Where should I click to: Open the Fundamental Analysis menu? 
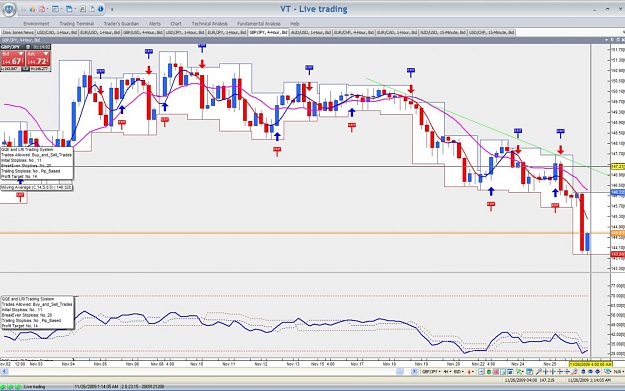click(259, 24)
